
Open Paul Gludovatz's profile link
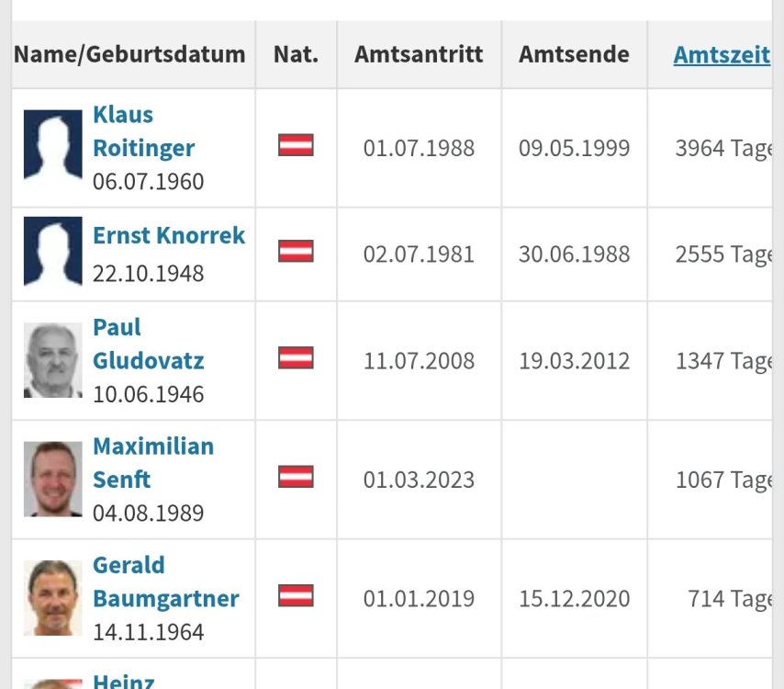tap(148, 344)
